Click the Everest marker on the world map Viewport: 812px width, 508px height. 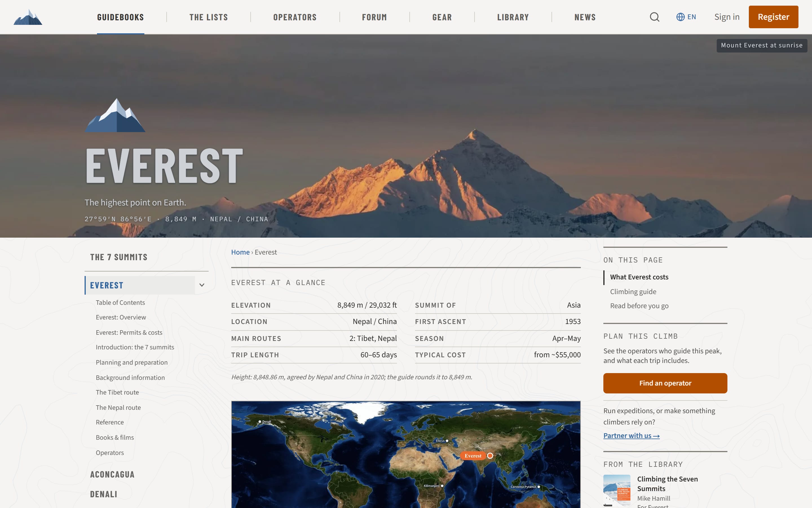490,456
